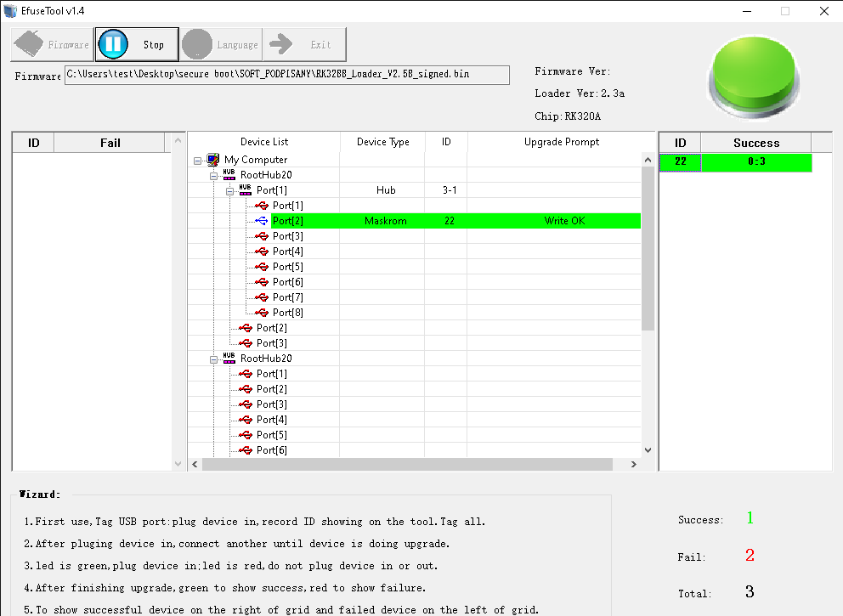Collapse the first RootHub20 branch
843x616 pixels.
point(212,174)
